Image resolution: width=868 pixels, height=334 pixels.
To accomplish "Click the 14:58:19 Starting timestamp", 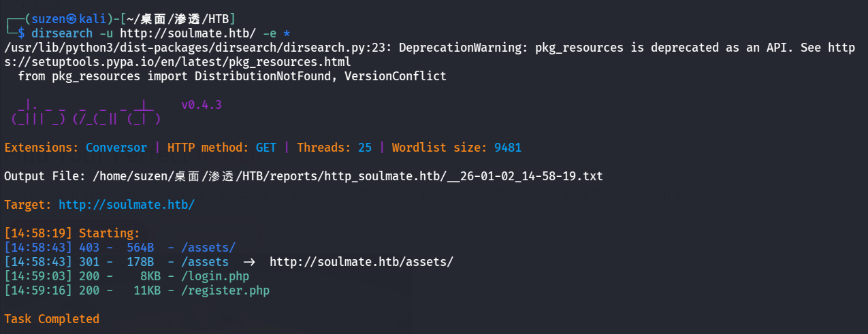I will (x=38, y=233).
